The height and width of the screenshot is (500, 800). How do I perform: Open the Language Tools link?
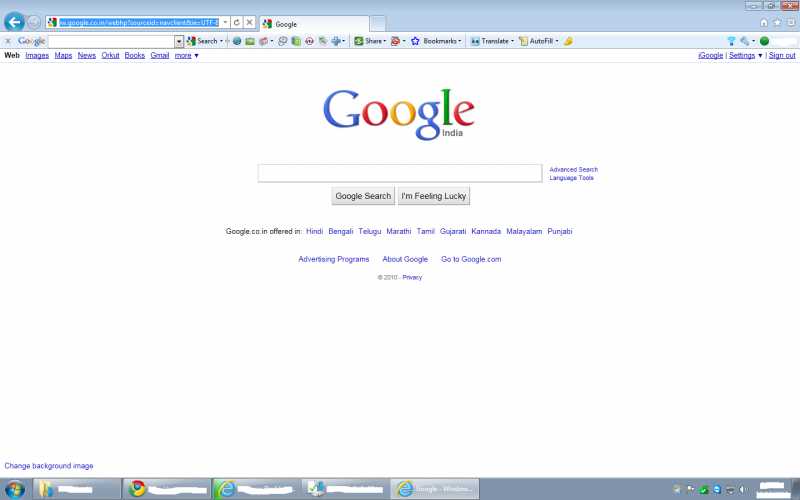click(571, 178)
